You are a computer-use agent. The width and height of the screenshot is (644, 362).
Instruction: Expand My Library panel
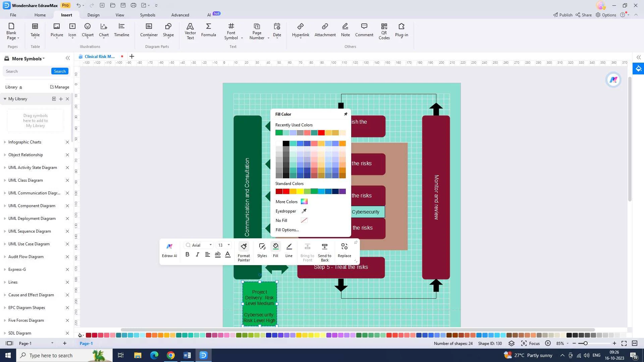(5, 99)
